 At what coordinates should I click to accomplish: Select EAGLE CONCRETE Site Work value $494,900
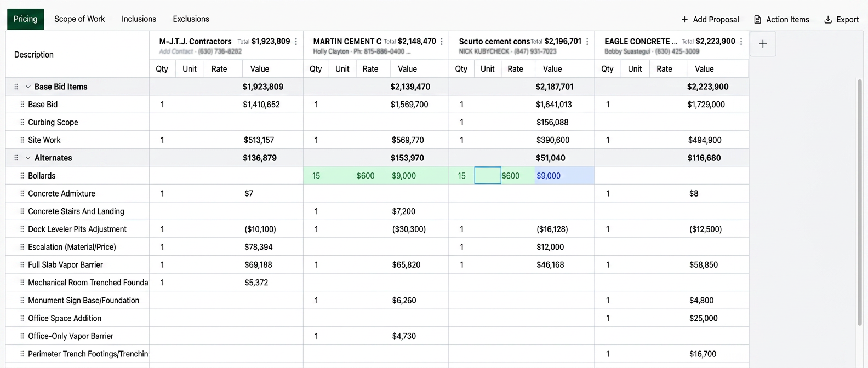click(705, 140)
